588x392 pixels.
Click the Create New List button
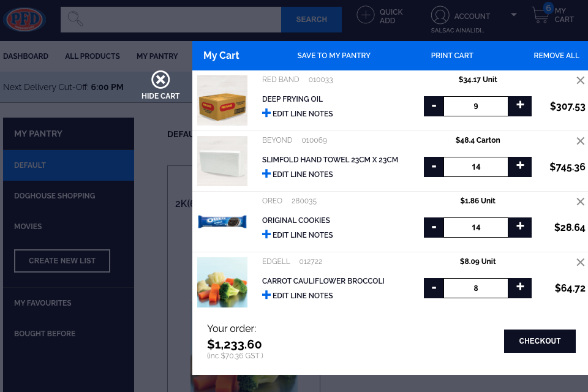pyautogui.click(x=62, y=261)
